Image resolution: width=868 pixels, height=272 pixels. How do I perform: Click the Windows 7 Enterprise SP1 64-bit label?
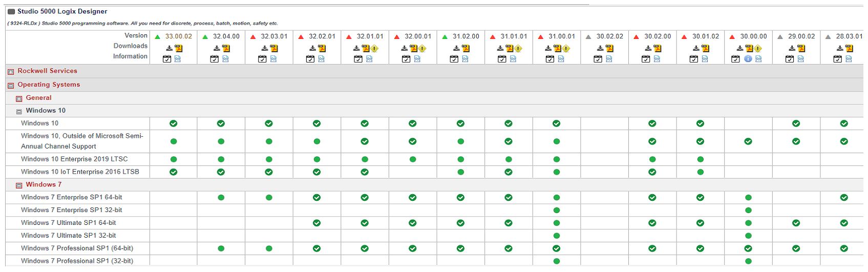72,197
